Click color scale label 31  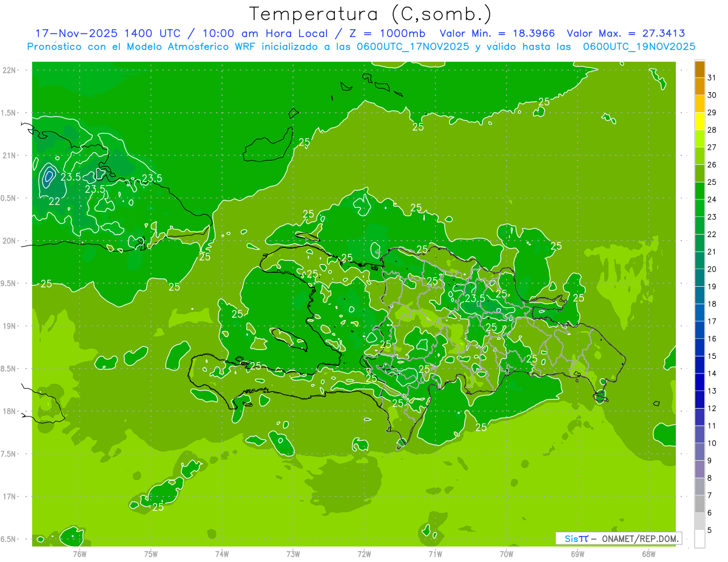click(712, 78)
